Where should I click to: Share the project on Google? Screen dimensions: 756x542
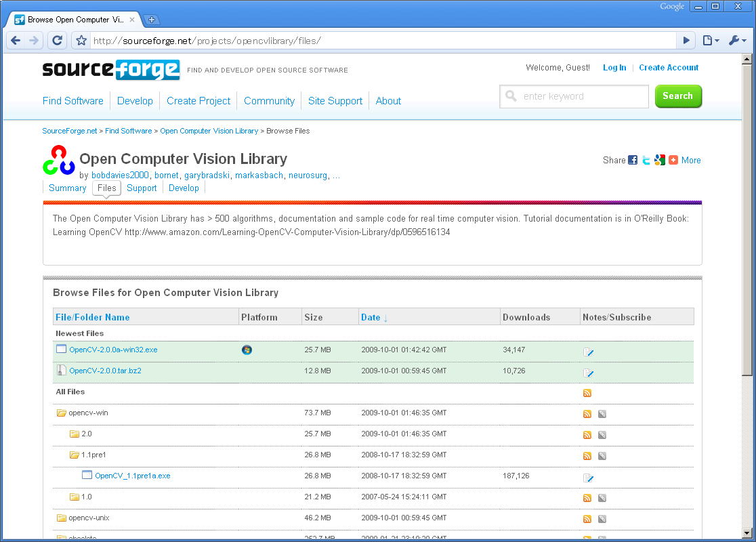point(660,160)
